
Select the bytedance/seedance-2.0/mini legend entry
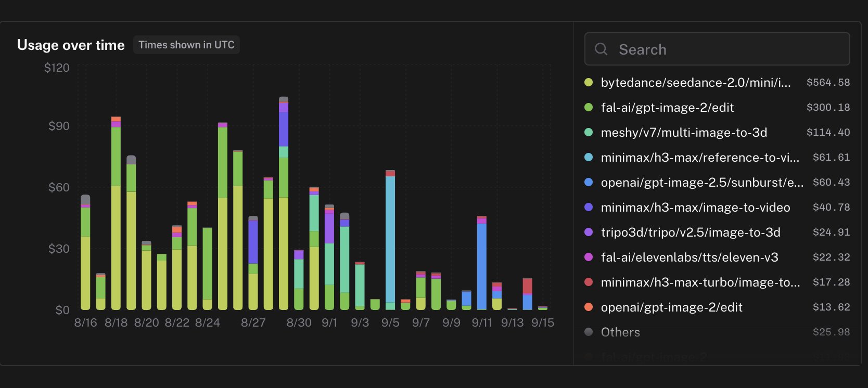[696, 82]
